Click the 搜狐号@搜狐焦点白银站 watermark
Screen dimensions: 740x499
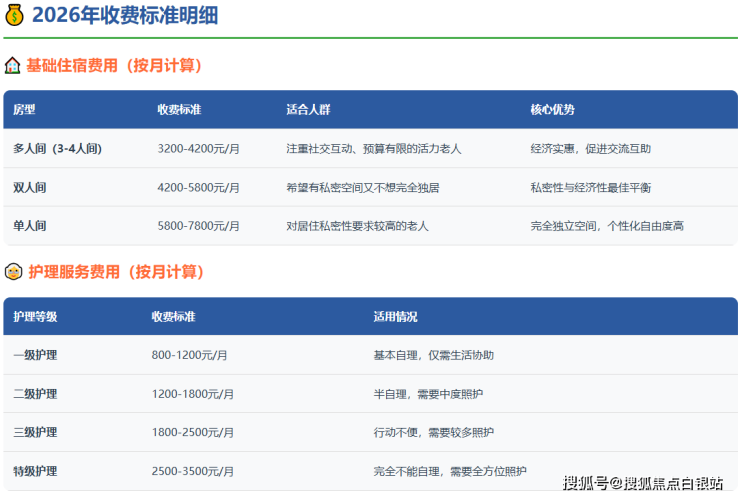pyautogui.click(x=643, y=484)
